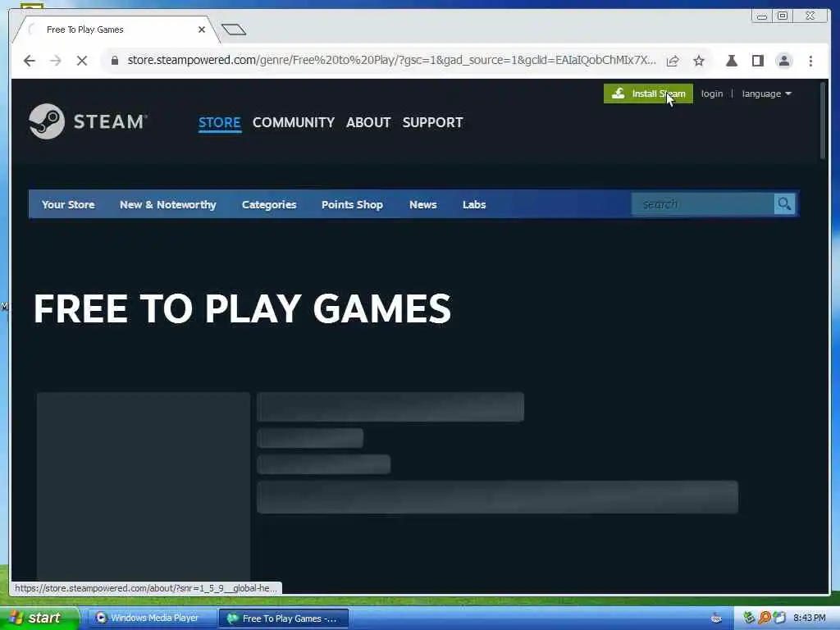Open the Windows start menu

coord(39,618)
